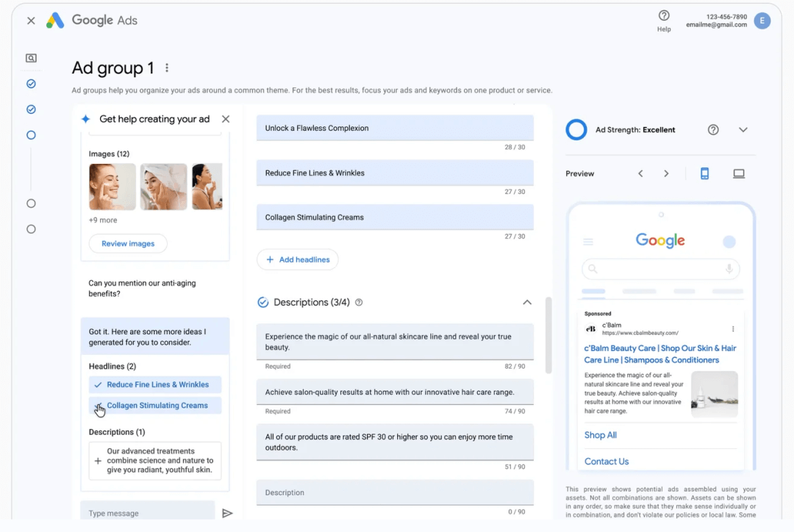
Task: Expand the Ad Strength details
Action: (743, 130)
